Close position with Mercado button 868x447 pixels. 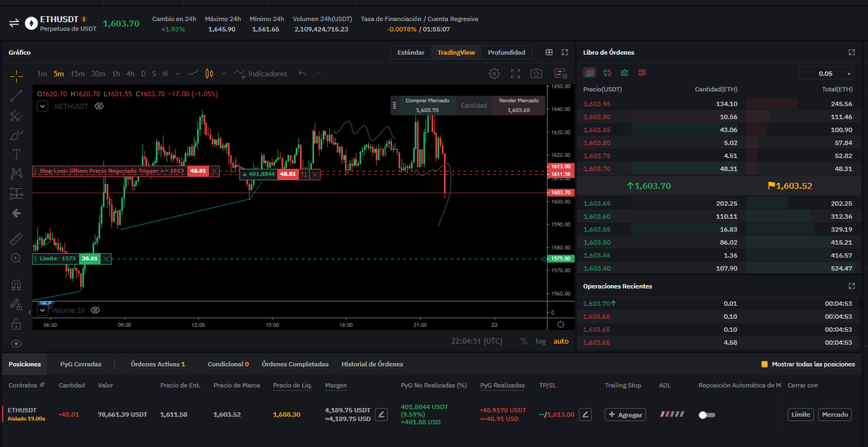point(835,414)
